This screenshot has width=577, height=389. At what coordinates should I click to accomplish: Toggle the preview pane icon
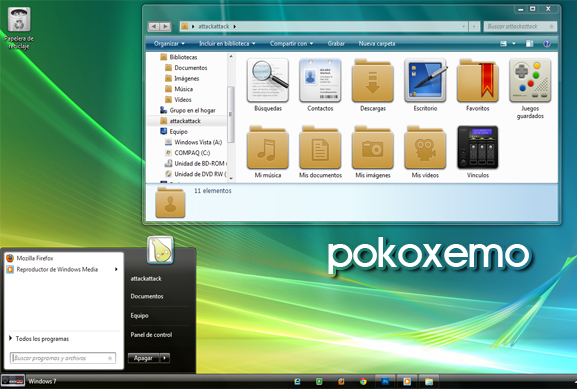coord(529,44)
